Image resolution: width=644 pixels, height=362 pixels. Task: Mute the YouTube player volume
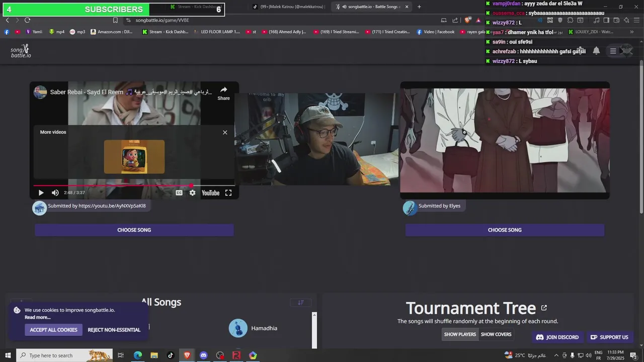click(x=55, y=193)
